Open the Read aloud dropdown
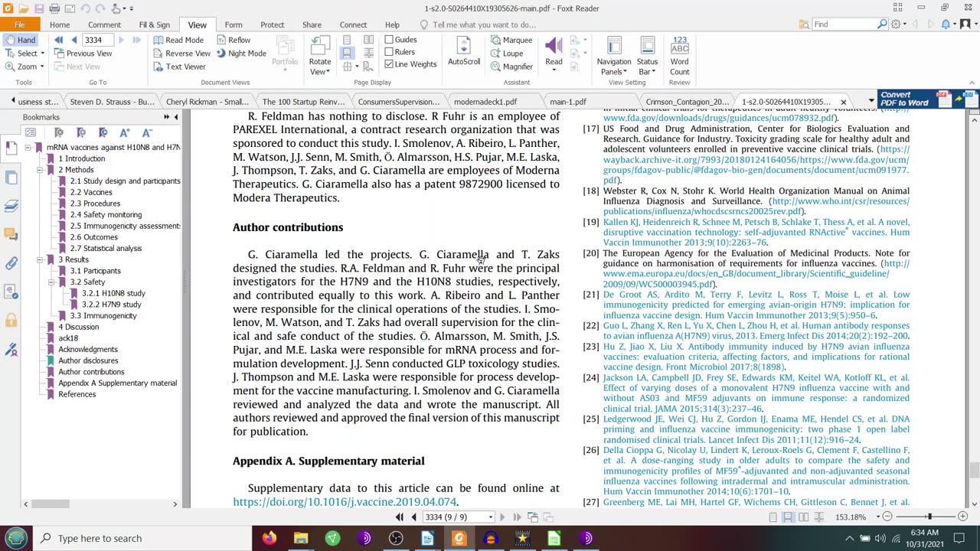980x551 pixels. (554, 55)
